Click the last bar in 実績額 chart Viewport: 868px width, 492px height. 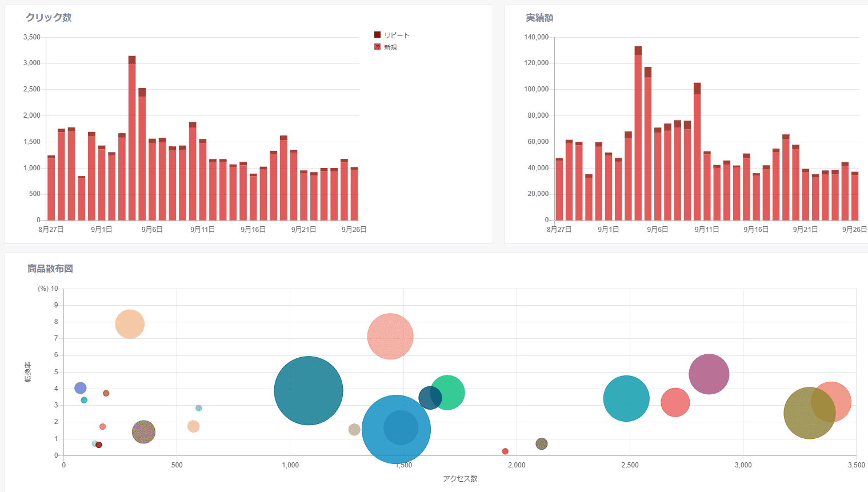click(x=855, y=197)
